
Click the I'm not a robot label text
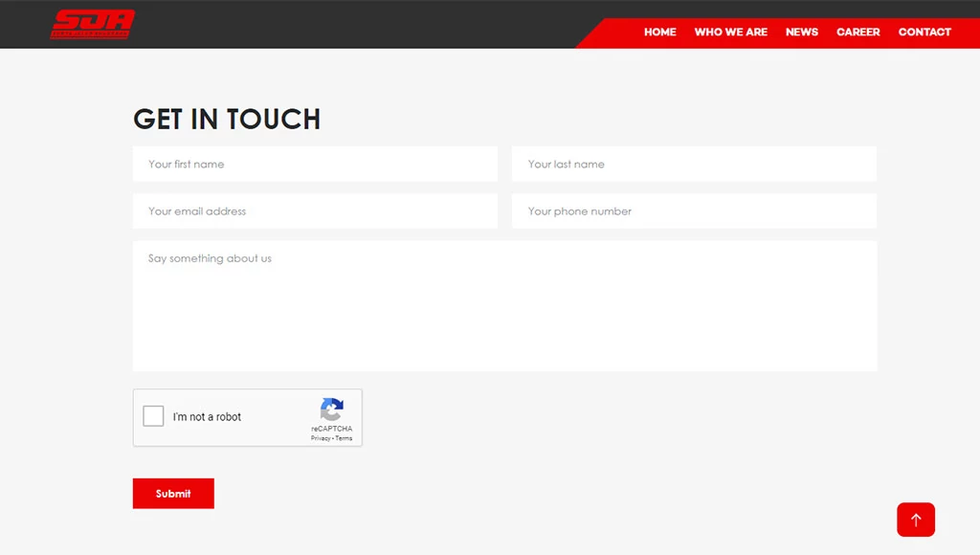[207, 417]
